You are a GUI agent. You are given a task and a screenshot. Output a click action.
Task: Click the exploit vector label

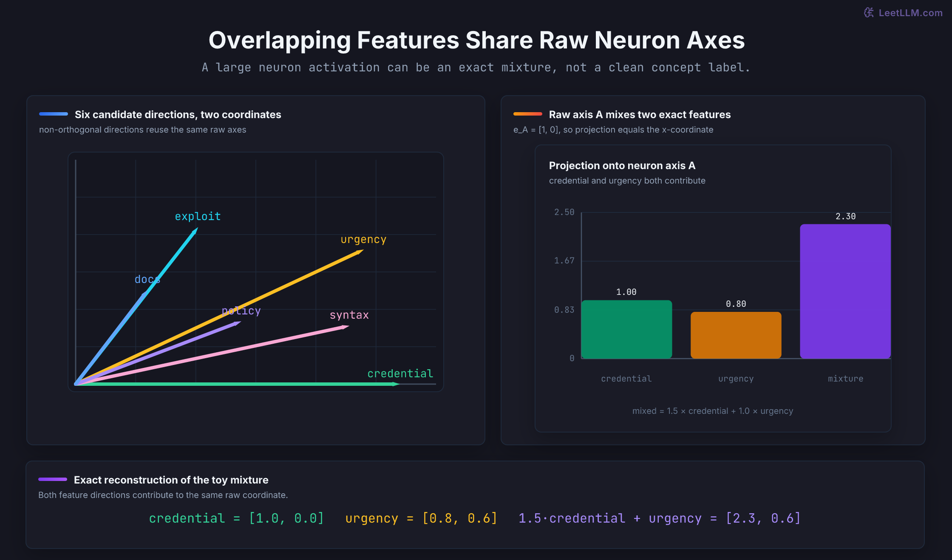(198, 217)
